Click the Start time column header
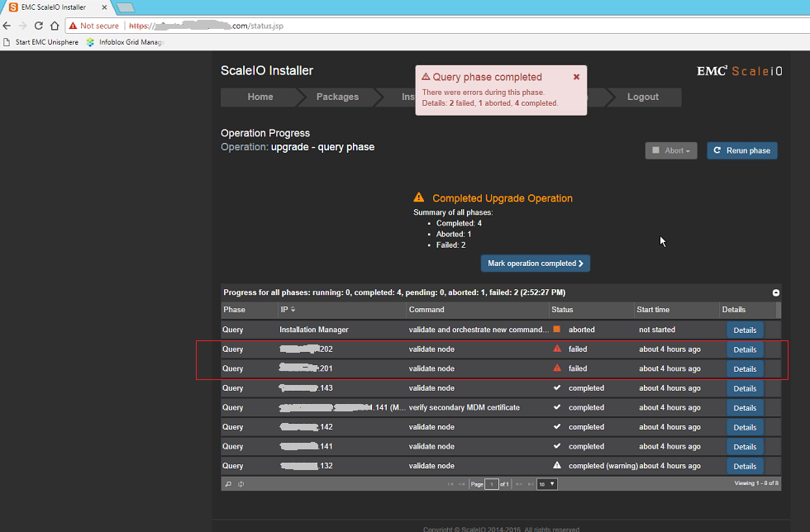 (x=677, y=310)
